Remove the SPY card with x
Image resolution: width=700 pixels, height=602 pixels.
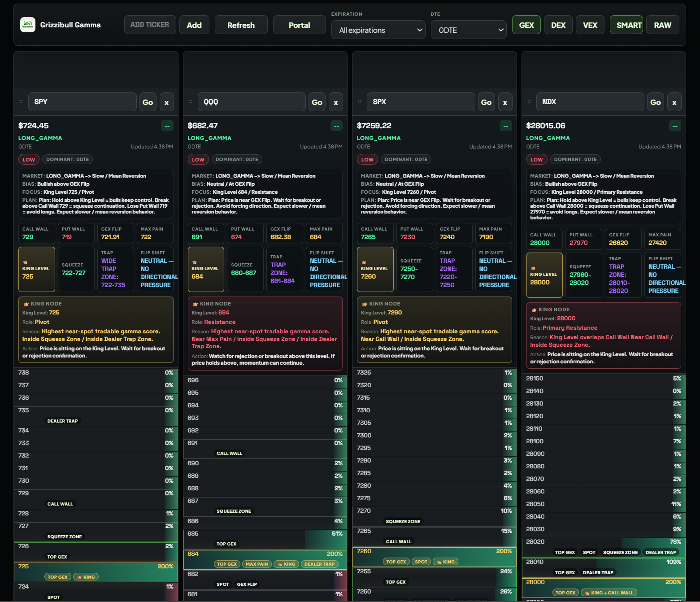coord(166,102)
